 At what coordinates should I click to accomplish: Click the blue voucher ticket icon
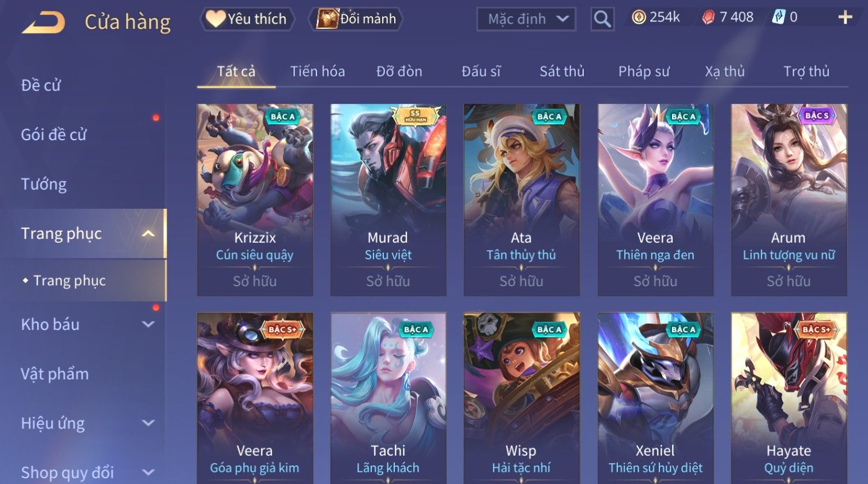tap(779, 17)
